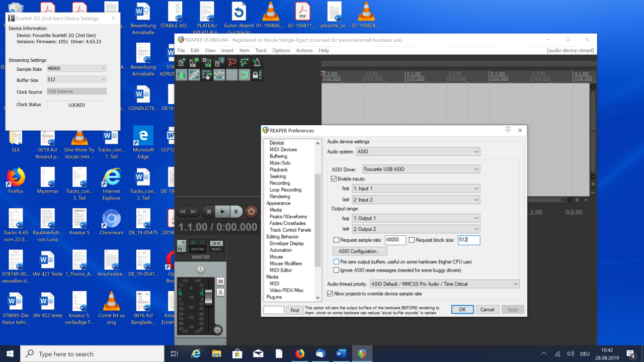Open first output '1: Output 1' dropdown
The height and width of the screenshot is (362, 644).
pos(416,218)
